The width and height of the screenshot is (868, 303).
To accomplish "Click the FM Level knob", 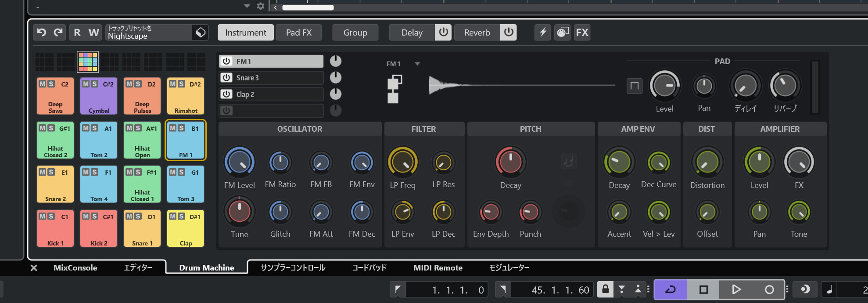I will [240, 162].
